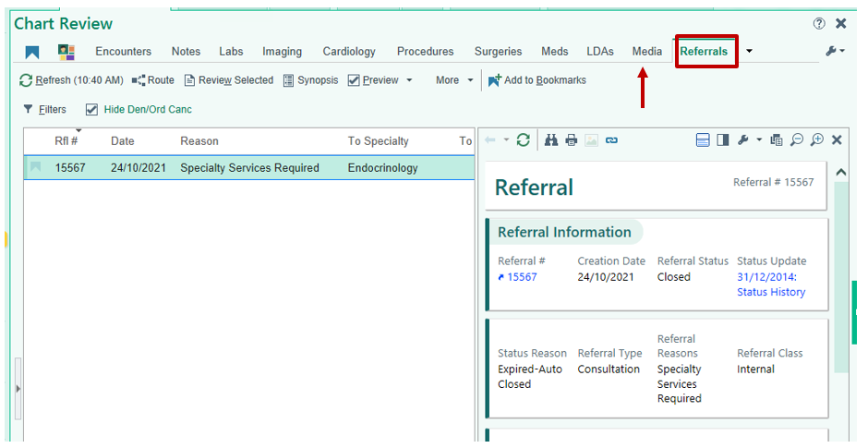
Task: Select the side-by-side layout icon
Action: [722, 140]
